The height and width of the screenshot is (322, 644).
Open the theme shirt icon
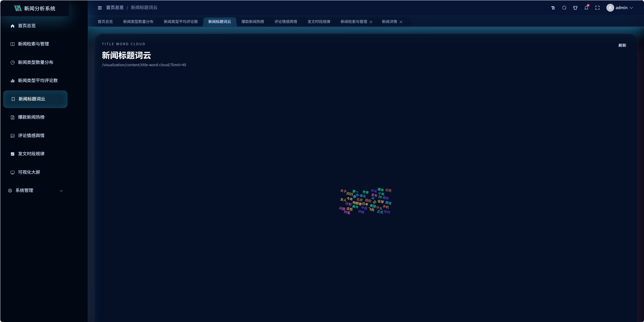tap(575, 8)
